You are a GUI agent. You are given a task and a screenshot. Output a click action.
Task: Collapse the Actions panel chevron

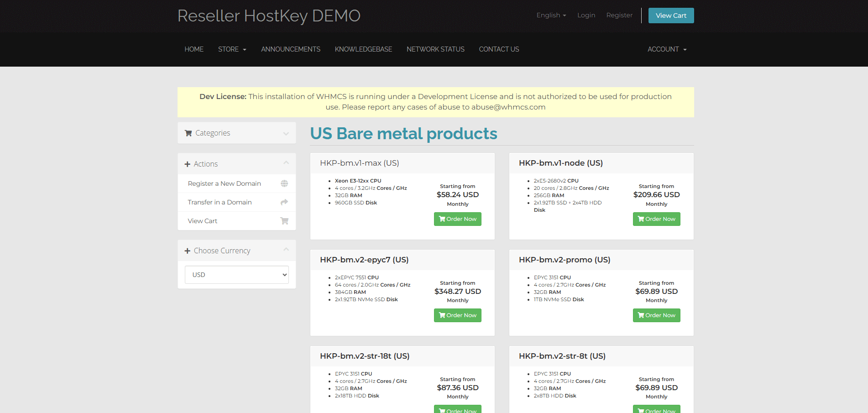click(286, 163)
